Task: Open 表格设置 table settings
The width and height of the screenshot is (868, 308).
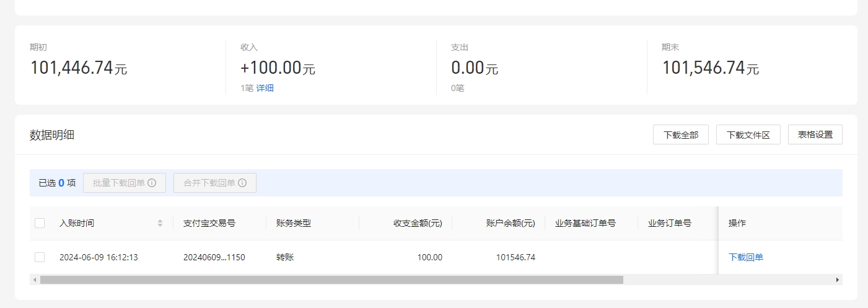Action: click(815, 134)
